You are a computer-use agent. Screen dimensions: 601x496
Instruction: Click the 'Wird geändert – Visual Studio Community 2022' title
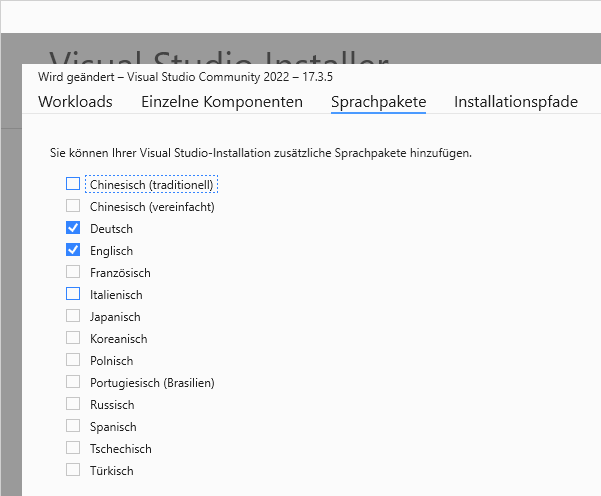click(x=185, y=77)
